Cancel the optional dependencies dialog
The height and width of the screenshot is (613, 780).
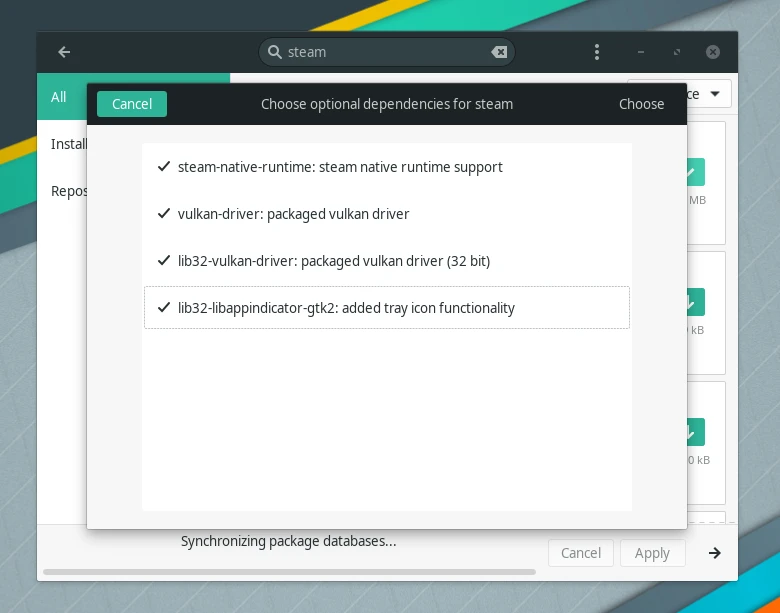coord(132,104)
